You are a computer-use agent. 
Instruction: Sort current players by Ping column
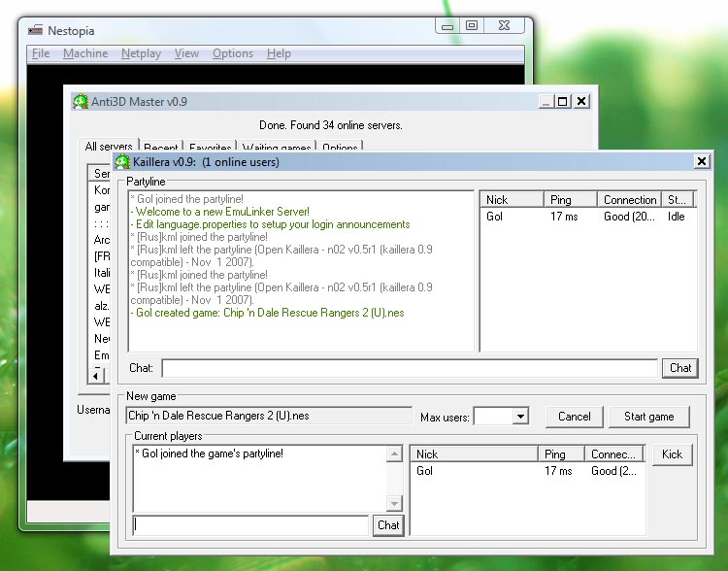(x=561, y=453)
